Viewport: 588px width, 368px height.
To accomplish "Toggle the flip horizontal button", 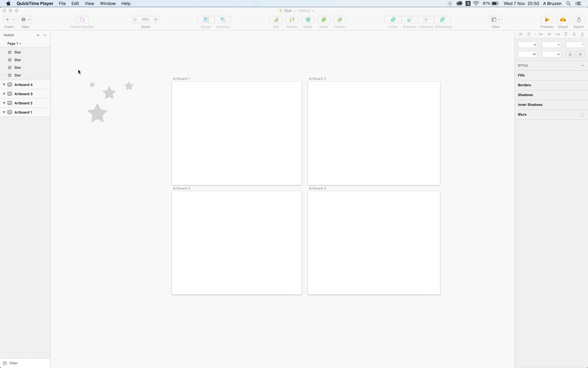I will tap(570, 54).
